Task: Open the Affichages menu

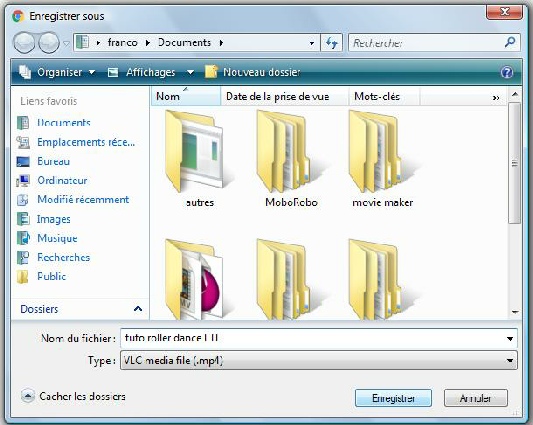Action: [151, 72]
